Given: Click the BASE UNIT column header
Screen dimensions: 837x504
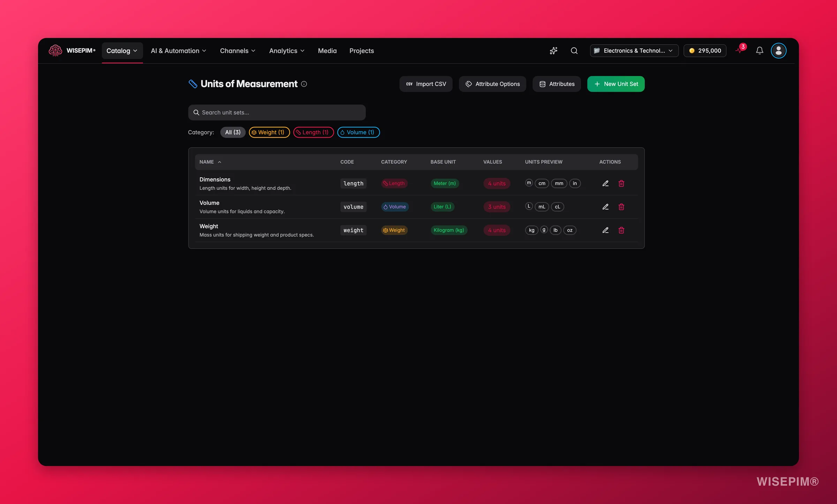Looking at the screenshot, I should click(443, 162).
